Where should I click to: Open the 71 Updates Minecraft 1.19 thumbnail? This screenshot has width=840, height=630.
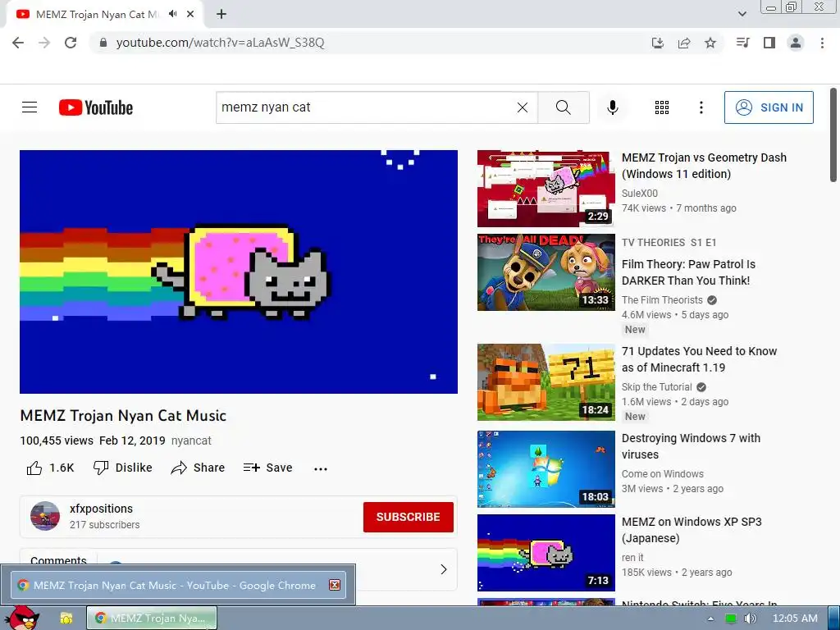pos(546,382)
